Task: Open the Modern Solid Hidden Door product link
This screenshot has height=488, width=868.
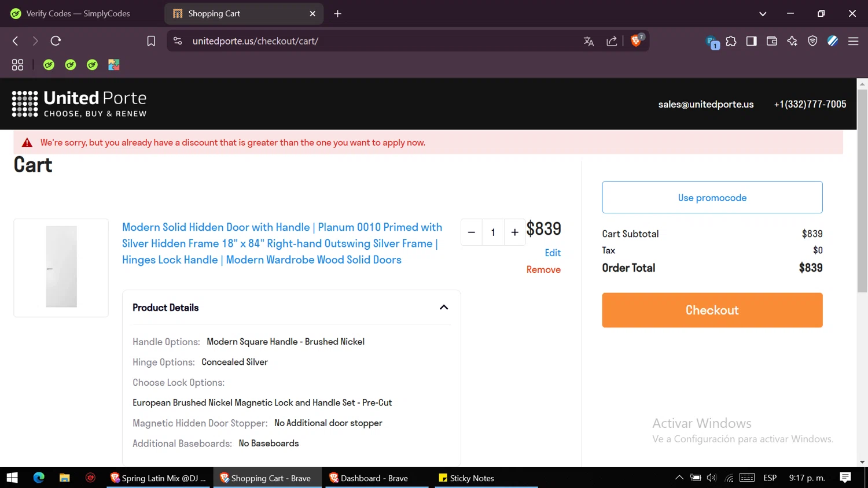Action: point(282,243)
